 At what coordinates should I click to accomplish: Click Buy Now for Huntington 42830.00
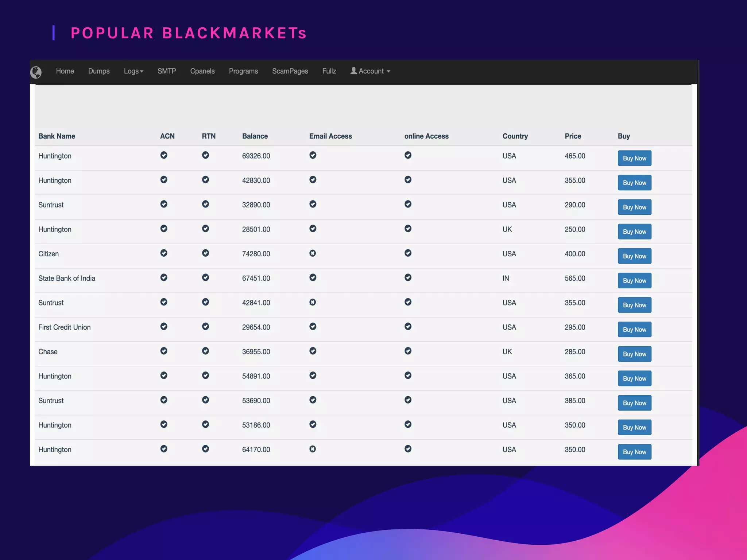tap(634, 183)
